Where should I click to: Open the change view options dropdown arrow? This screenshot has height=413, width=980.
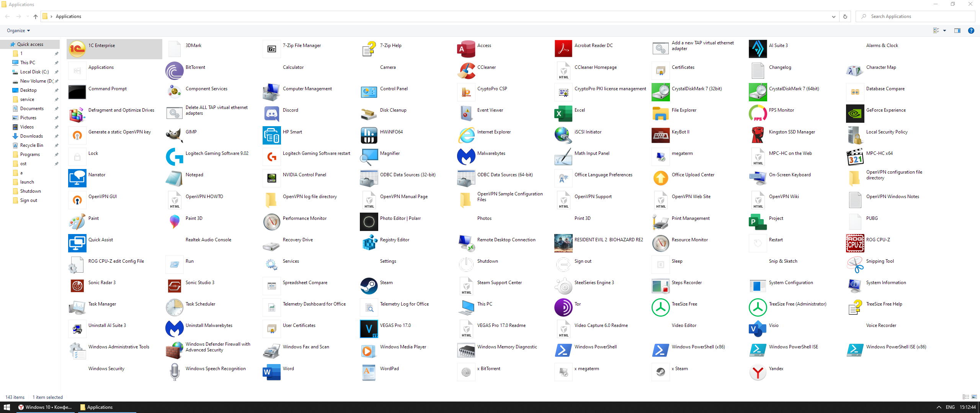tap(944, 31)
